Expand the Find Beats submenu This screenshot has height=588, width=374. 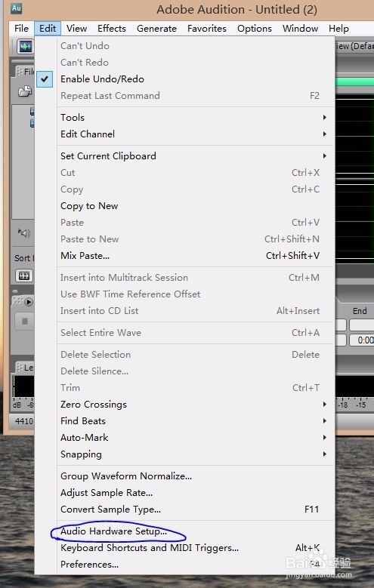pyautogui.click(x=195, y=421)
